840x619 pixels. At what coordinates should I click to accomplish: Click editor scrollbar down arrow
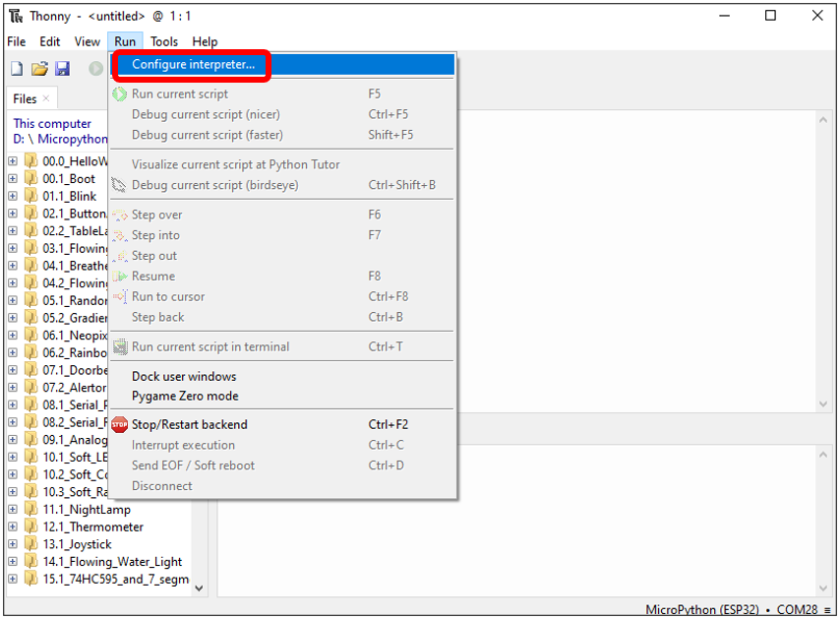(823, 404)
